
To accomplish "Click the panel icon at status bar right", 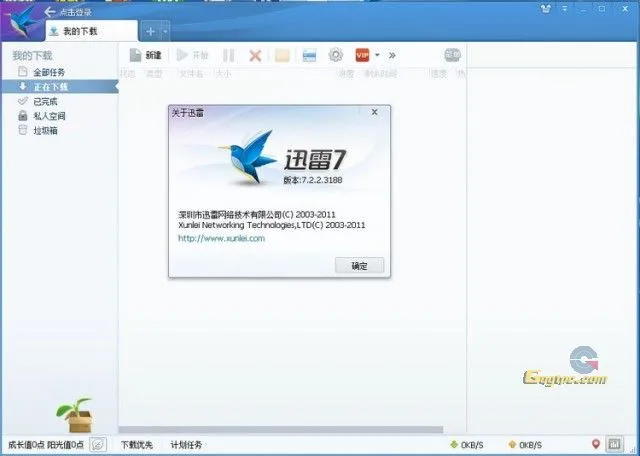I will coord(615,444).
